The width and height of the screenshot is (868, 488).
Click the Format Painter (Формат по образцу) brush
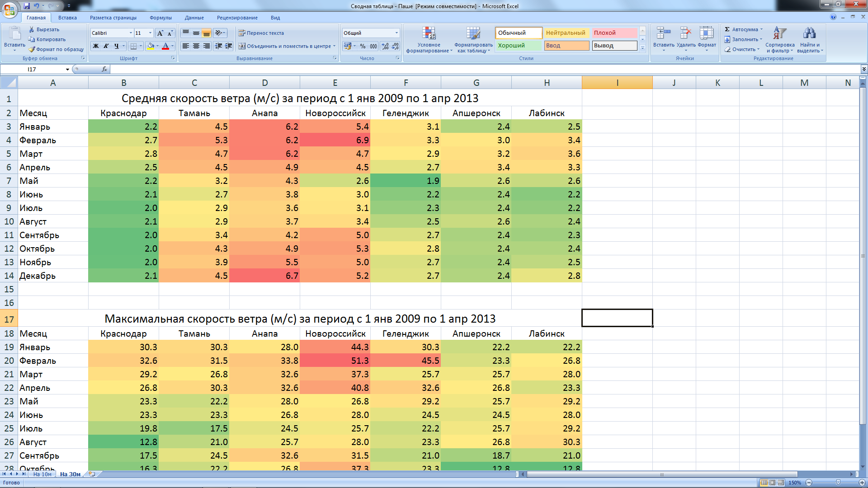tap(32, 49)
